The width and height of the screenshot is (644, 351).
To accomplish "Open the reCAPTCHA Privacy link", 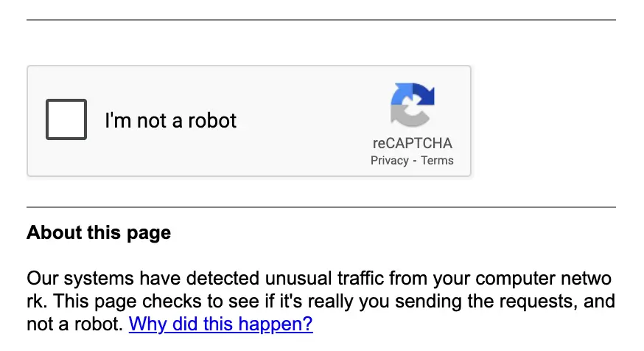I will coord(390,161).
